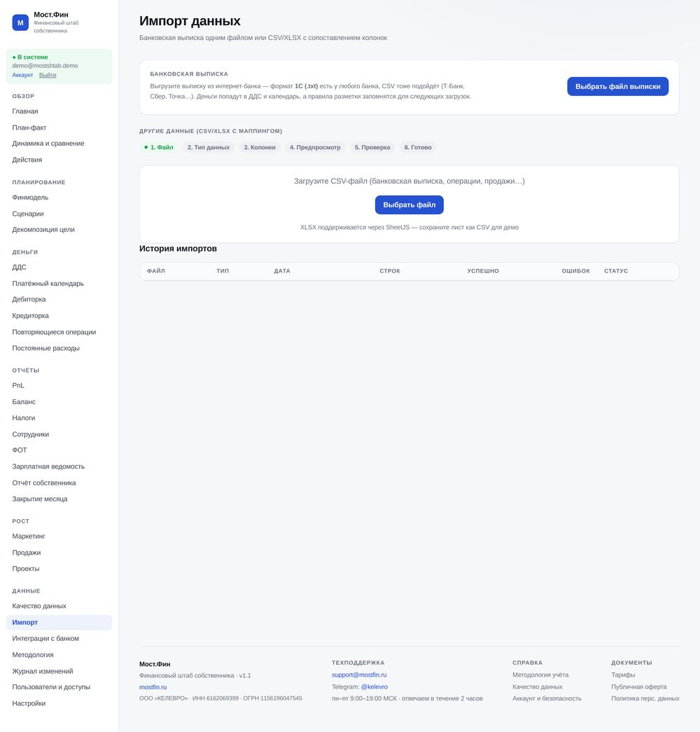
Task: Open the mostfin.ru footer link
Action: [153, 687]
